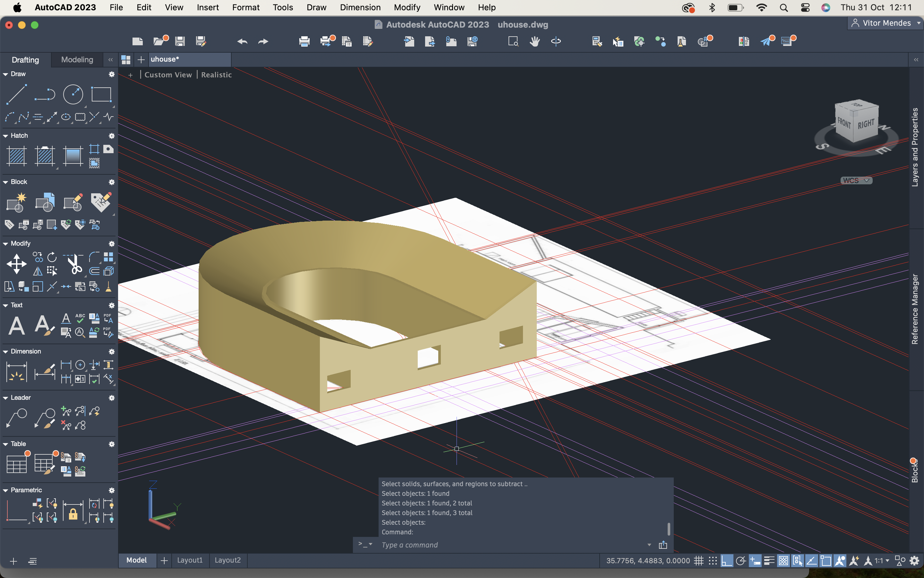Open the Reference Manager side panel

pyautogui.click(x=915, y=309)
